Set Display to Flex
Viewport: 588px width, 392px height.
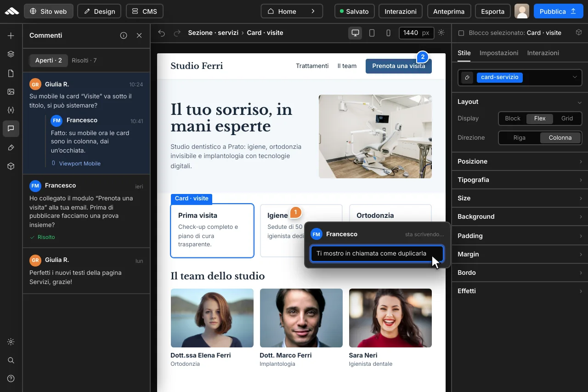[540, 119]
